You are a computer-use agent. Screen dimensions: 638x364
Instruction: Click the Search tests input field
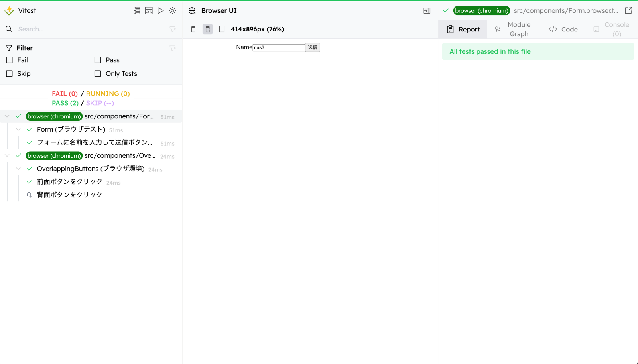click(x=92, y=29)
